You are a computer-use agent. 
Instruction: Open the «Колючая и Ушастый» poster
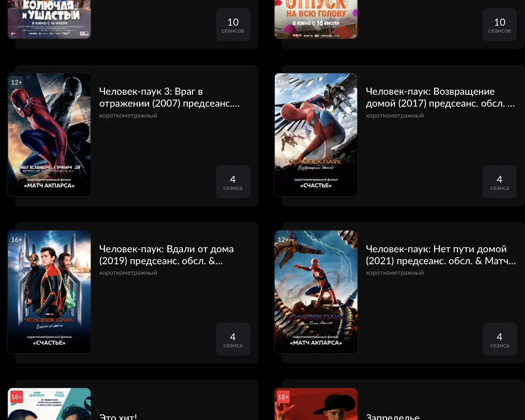[49, 19]
